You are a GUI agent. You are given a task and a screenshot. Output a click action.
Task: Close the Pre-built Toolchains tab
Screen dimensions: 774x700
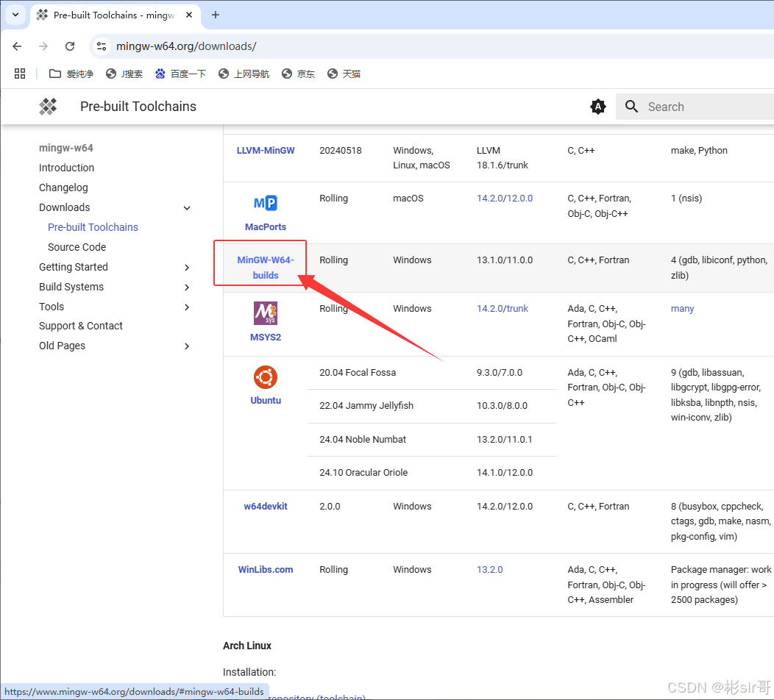189,15
